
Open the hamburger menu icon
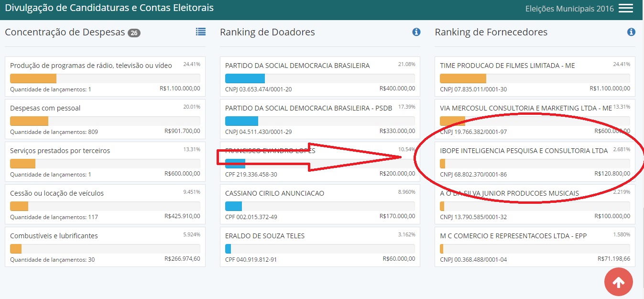coord(625,9)
